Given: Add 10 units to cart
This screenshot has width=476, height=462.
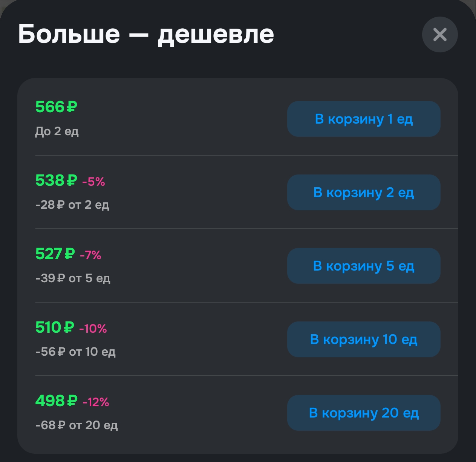Looking at the screenshot, I should [x=363, y=340].
